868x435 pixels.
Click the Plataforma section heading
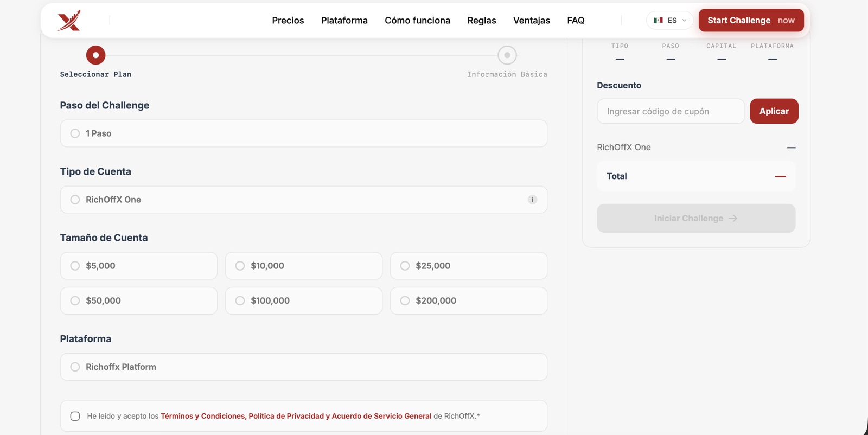[x=86, y=339]
